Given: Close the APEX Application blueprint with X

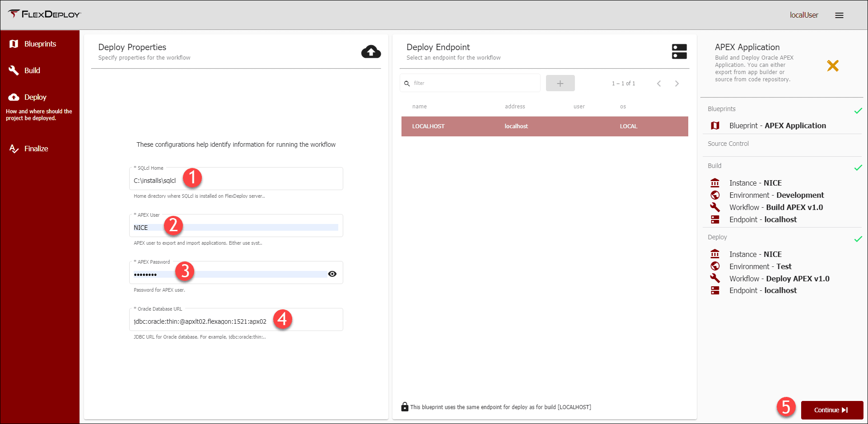Looking at the screenshot, I should [833, 66].
